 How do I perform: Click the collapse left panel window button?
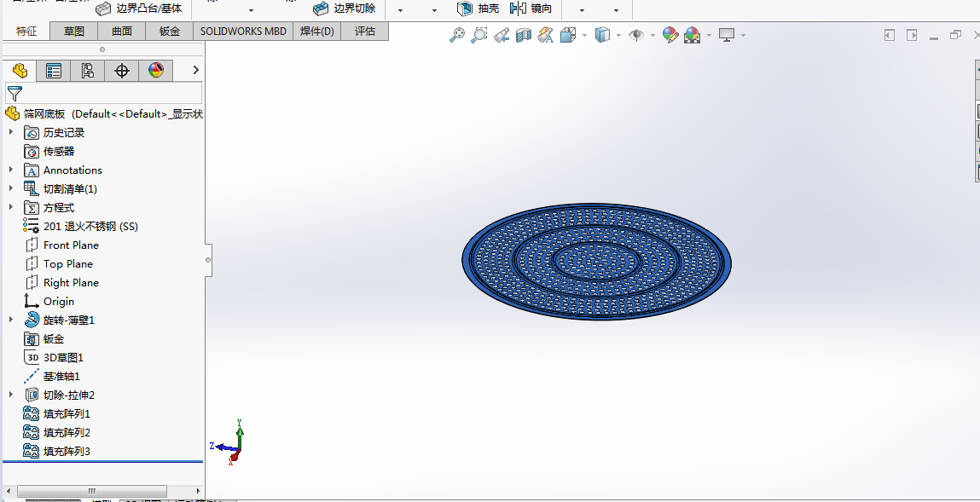pyautogui.click(x=890, y=35)
